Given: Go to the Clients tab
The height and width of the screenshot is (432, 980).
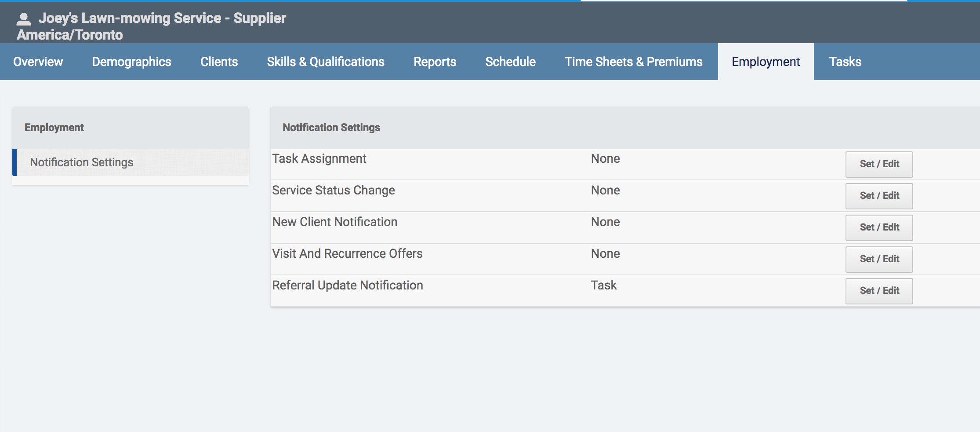Looking at the screenshot, I should (219, 62).
